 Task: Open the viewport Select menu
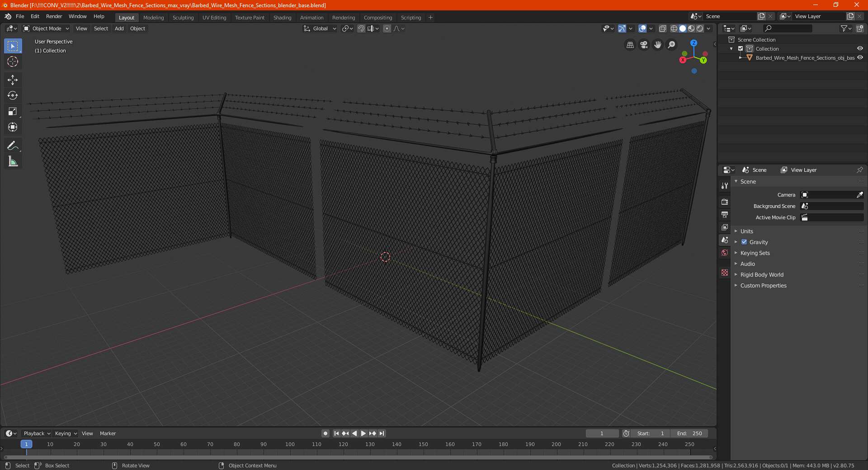[x=101, y=28]
